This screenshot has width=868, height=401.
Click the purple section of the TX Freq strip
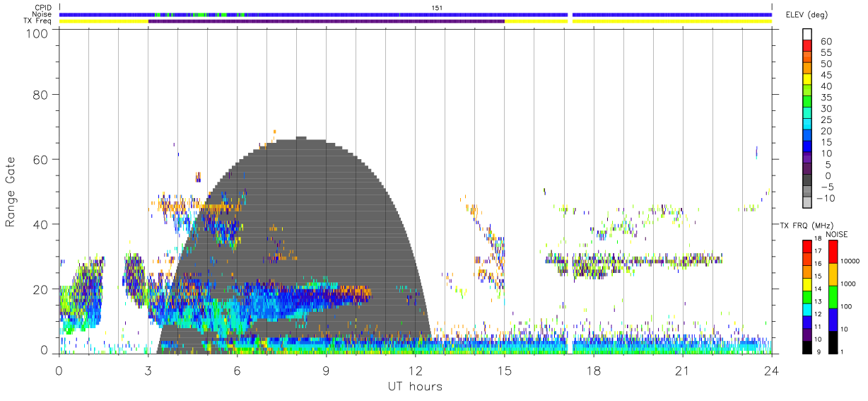pos(326,21)
